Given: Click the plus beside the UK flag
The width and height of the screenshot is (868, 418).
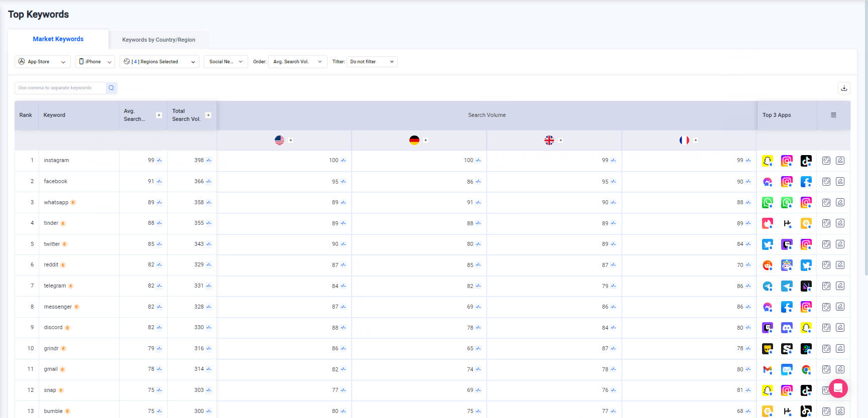Looking at the screenshot, I should coord(561,141).
